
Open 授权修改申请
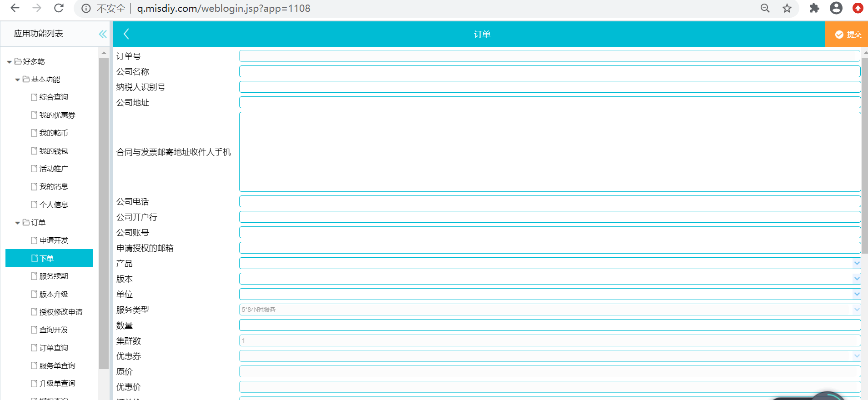coord(57,312)
